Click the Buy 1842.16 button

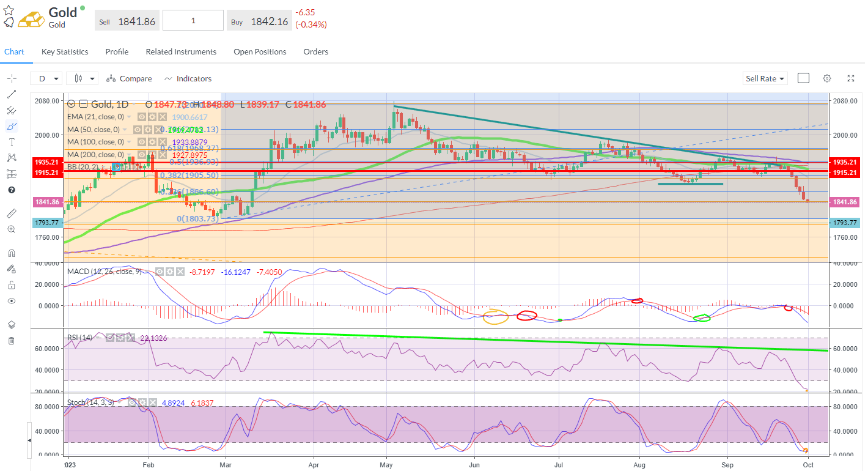(259, 21)
